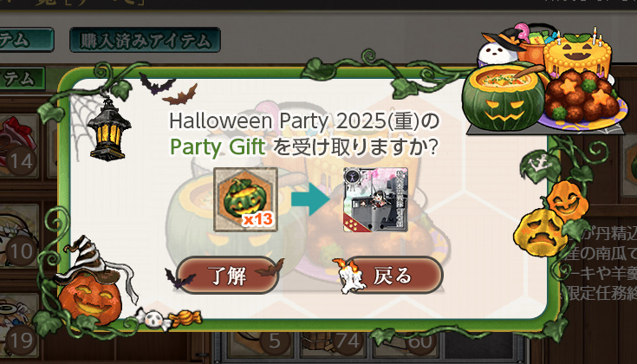
Task: Click the hanging black lantern icon
Action: pyautogui.click(x=109, y=129)
